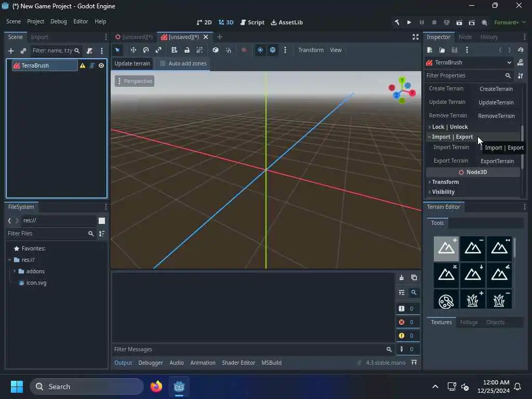This screenshot has height=399, width=532.
Task: Switch to the Script workspace
Action: point(252,22)
